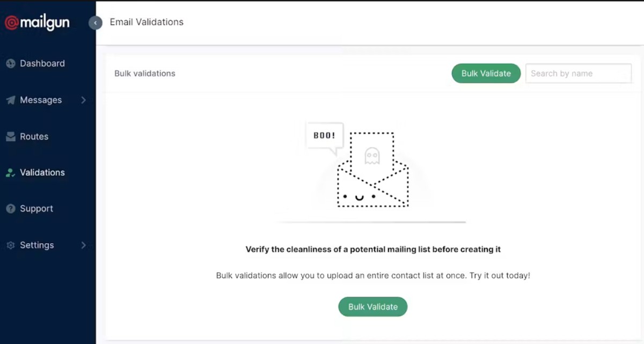Collapse sidebar with the round chevron button
The width and height of the screenshot is (644, 344).
coord(96,23)
